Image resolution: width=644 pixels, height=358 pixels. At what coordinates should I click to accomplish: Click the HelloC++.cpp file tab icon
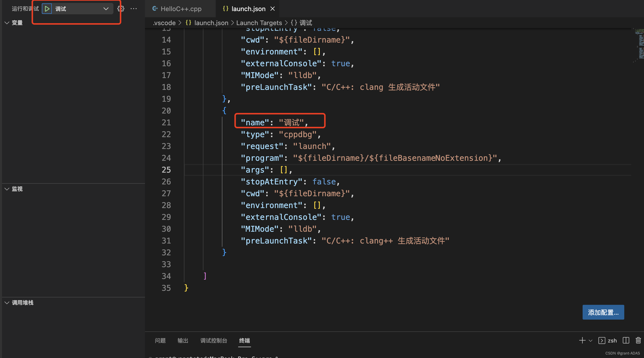(x=154, y=8)
